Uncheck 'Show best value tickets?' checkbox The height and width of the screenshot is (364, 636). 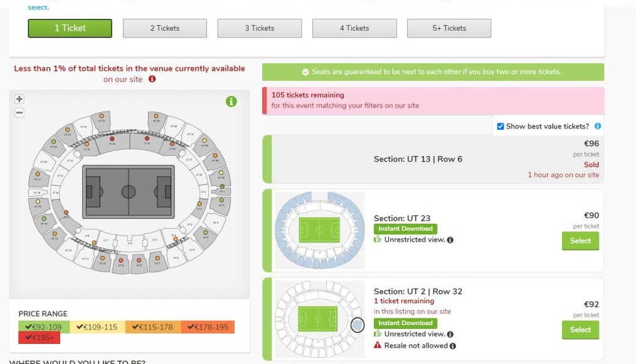(x=501, y=127)
